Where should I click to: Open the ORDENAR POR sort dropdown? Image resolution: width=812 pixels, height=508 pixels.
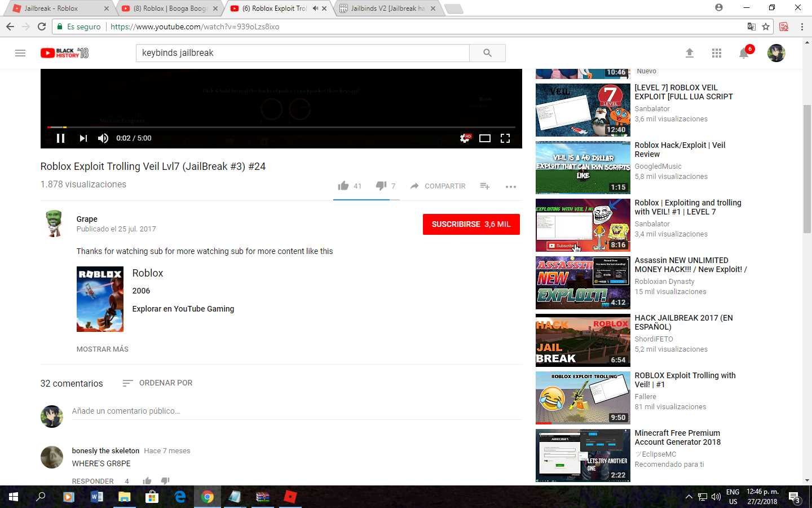(x=157, y=383)
